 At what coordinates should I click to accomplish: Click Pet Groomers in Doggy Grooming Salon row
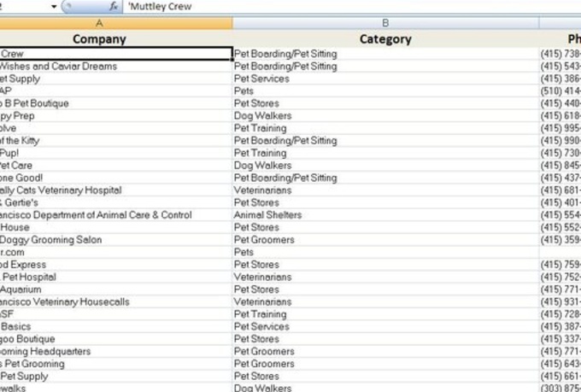[x=385, y=240]
